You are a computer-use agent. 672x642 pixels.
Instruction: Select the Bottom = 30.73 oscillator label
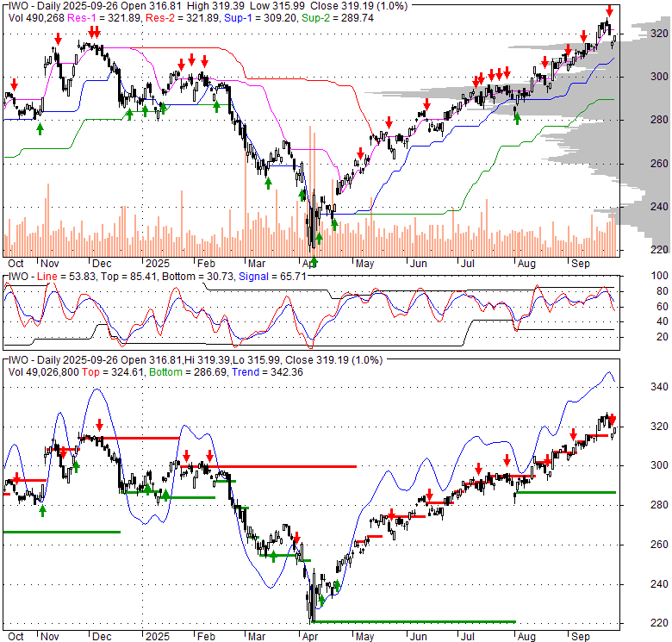pos(197,277)
